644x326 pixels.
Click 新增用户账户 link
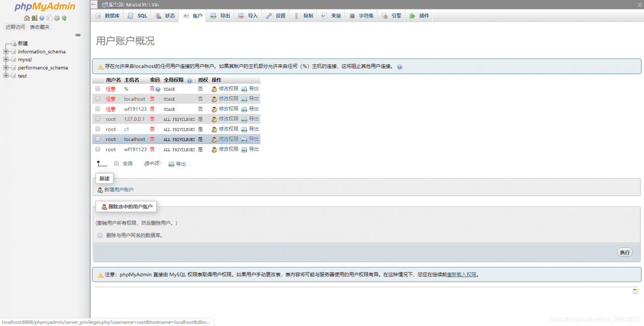pyautogui.click(x=119, y=190)
